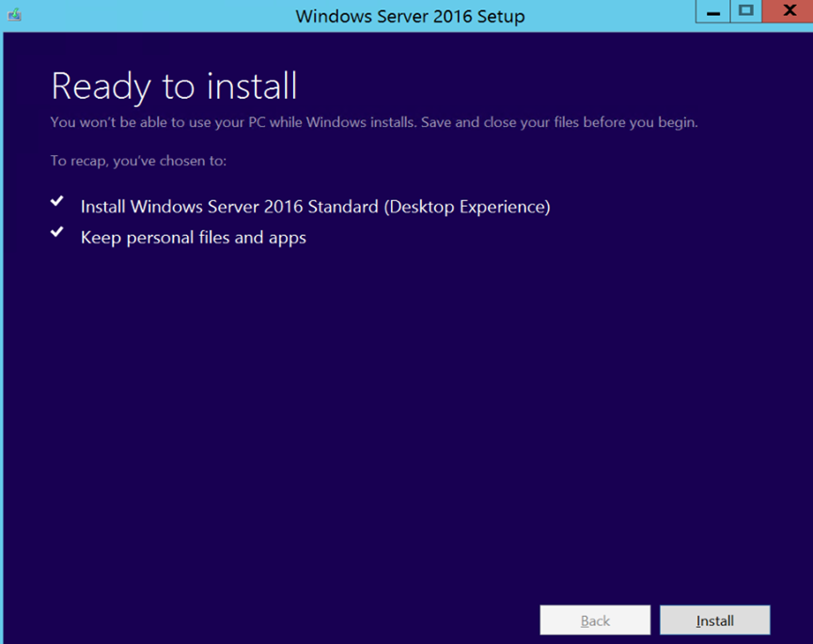Open the setup icon in the title bar
This screenshot has width=813, height=644.
[14, 15]
